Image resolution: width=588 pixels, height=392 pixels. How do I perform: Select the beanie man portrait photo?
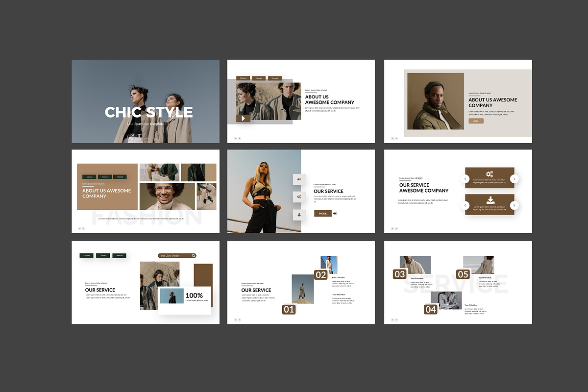[x=436, y=101]
